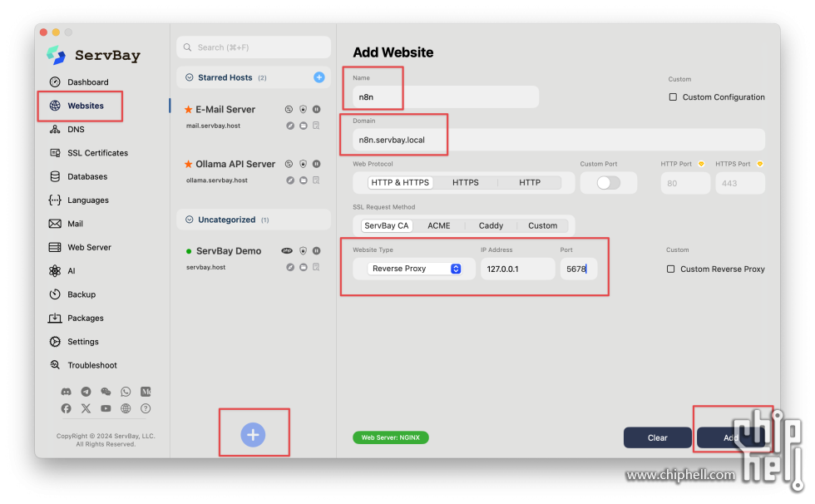Click the PHP badge icon on ServBay Demo
Screen dimensions: 815x504
287,251
